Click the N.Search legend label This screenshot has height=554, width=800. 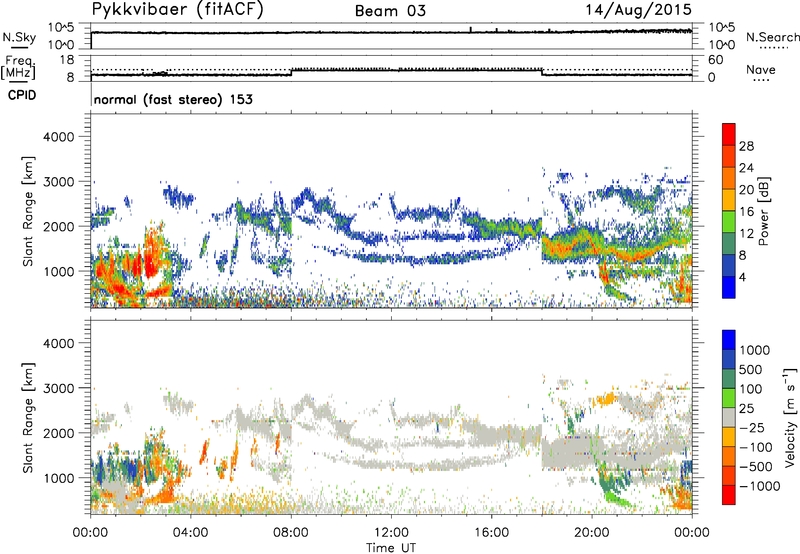click(772, 37)
